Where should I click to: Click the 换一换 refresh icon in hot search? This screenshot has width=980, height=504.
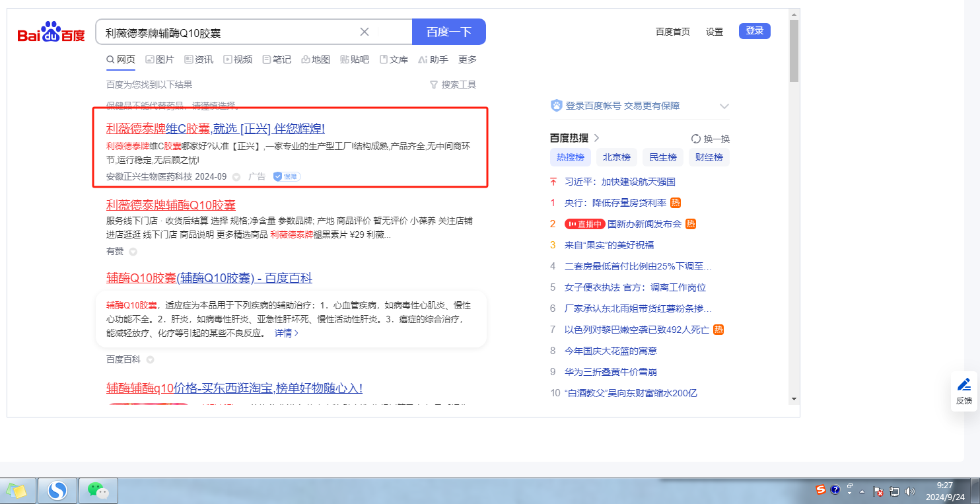tap(695, 139)
